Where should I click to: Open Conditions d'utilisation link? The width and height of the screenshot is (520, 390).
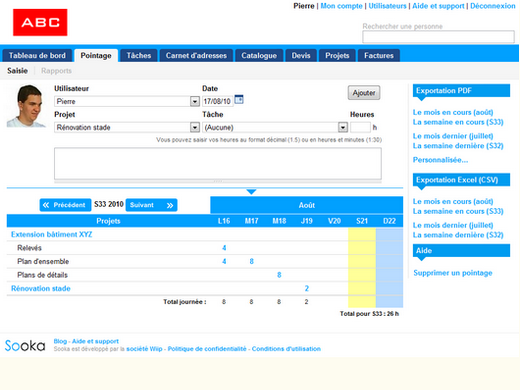(286, 349)
